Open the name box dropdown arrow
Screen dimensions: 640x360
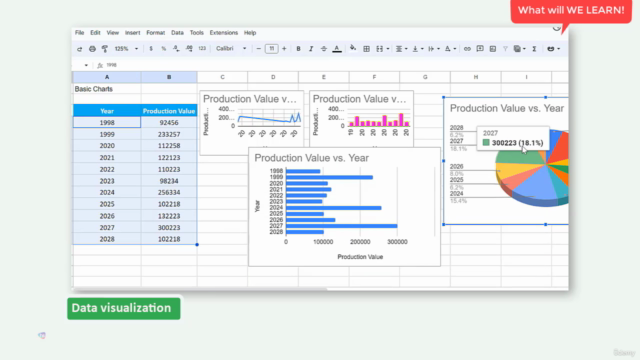(86, 65)
